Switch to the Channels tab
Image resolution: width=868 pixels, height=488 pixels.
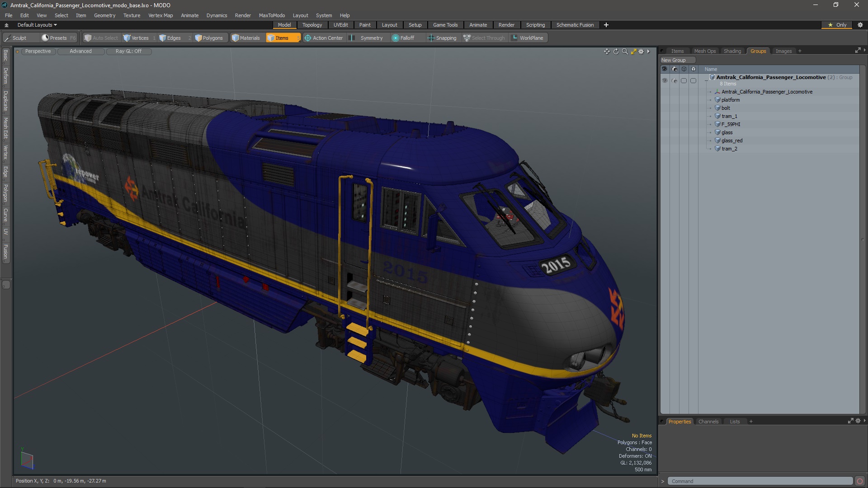[x=708, y=422]
